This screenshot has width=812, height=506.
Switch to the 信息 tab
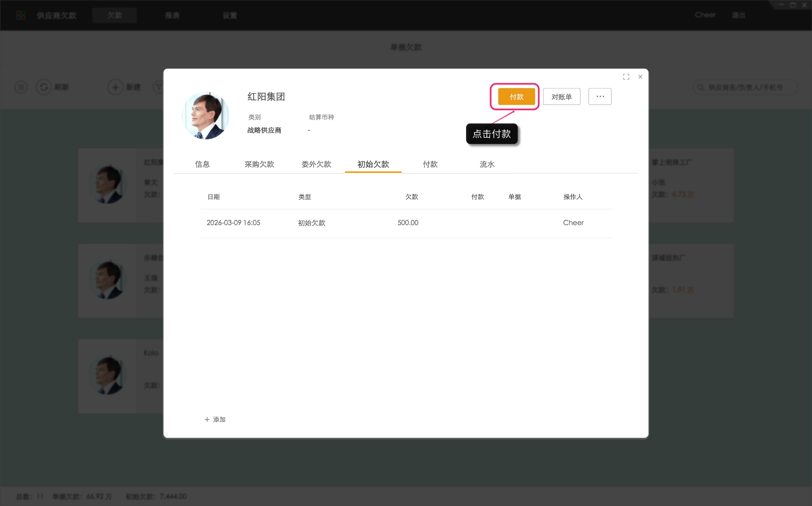tap(203, 164)
